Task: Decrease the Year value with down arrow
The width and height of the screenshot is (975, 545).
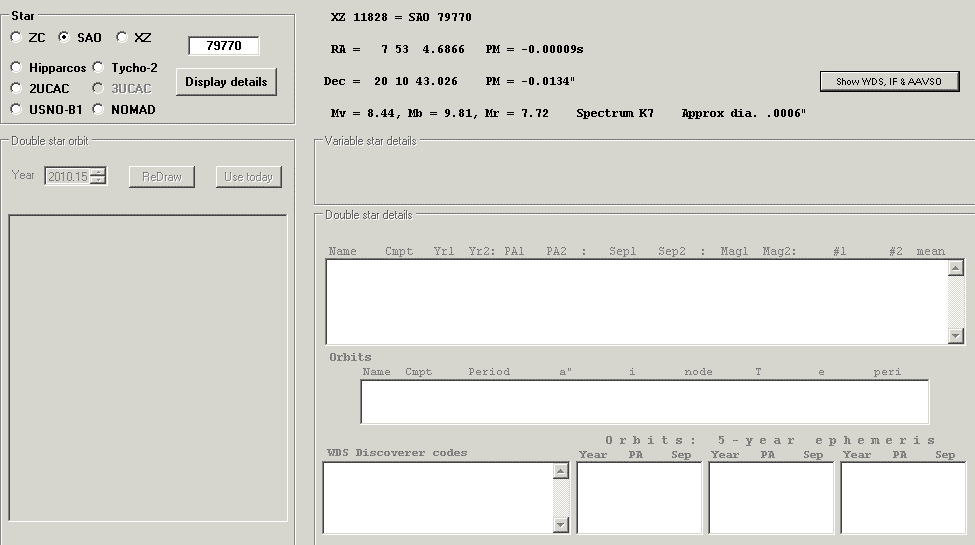Action: 98,180
